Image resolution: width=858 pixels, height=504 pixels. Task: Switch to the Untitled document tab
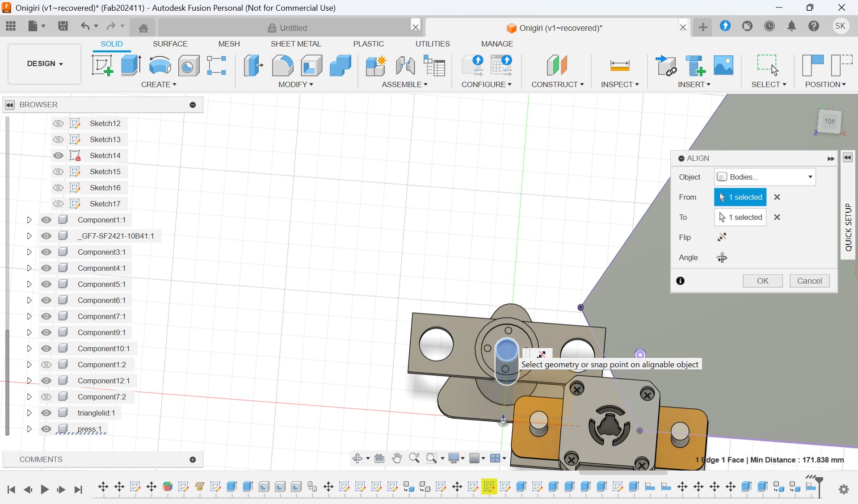[288, 28]
